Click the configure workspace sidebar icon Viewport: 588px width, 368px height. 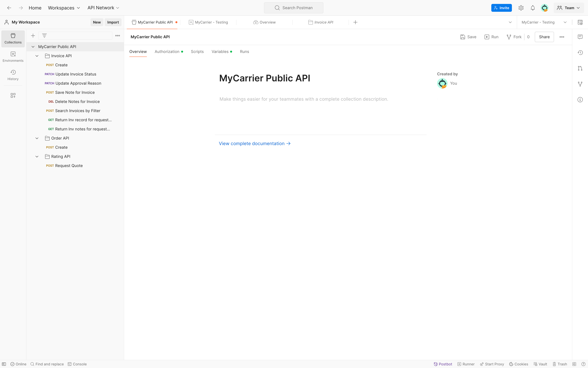pyautogui.click(x=13, y=95)
